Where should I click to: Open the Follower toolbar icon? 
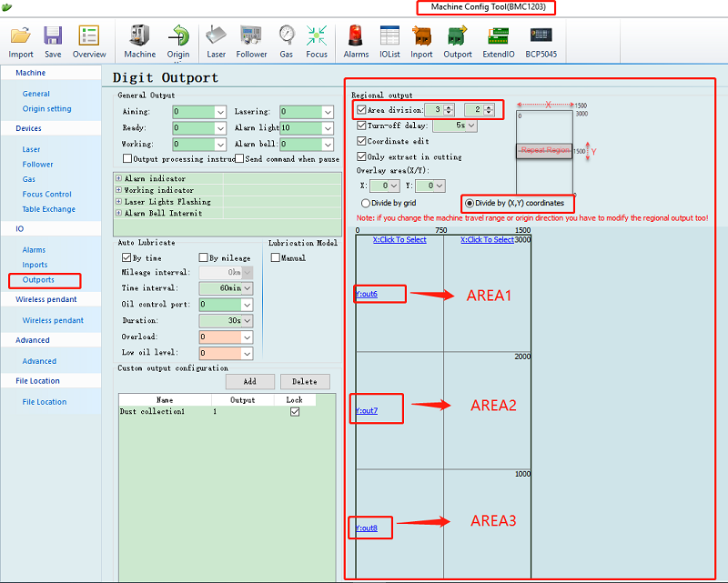251,36
